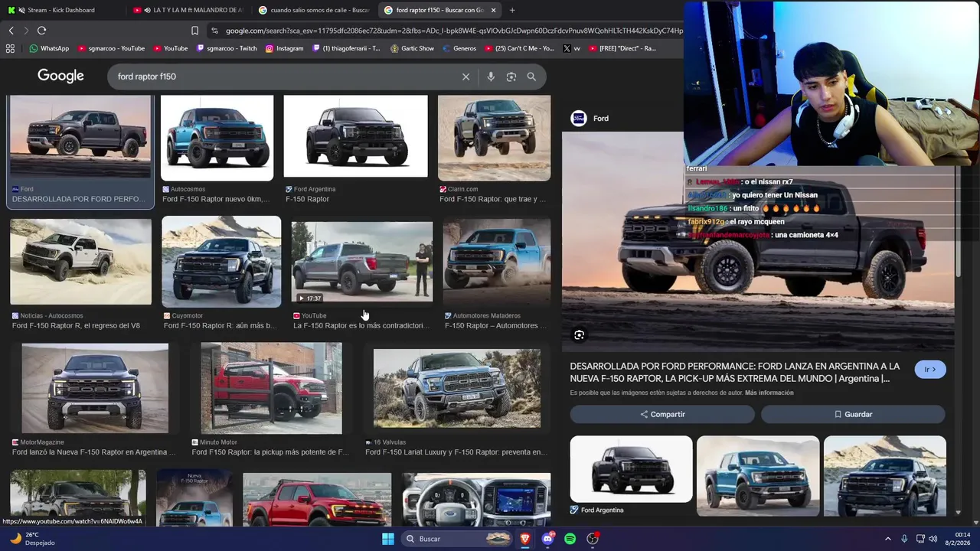Open the system tray volume icon
980x551 pixels.
tap(933, 539)
